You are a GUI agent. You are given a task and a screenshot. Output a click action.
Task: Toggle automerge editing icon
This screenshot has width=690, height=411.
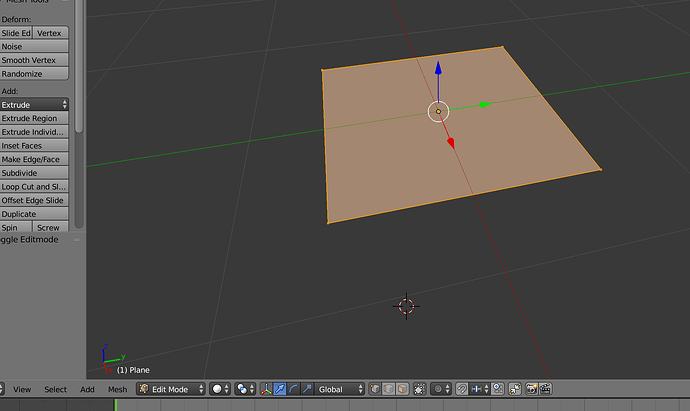point(514,389)
